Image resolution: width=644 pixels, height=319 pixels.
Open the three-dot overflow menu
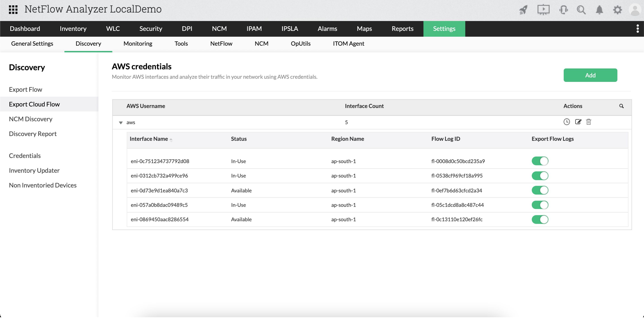[x=638, y=29]
